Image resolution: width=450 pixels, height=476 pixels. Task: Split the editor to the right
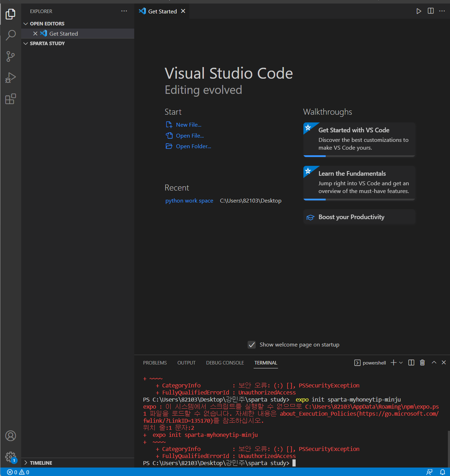tap(431, 11)
